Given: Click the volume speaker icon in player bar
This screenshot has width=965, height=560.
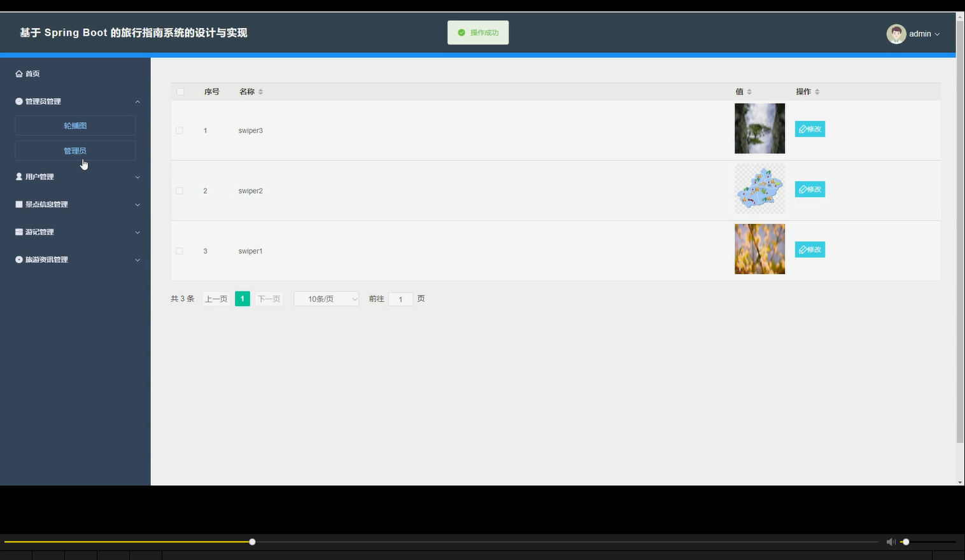Looking at the screenshot, I should (x=891, y=542).
